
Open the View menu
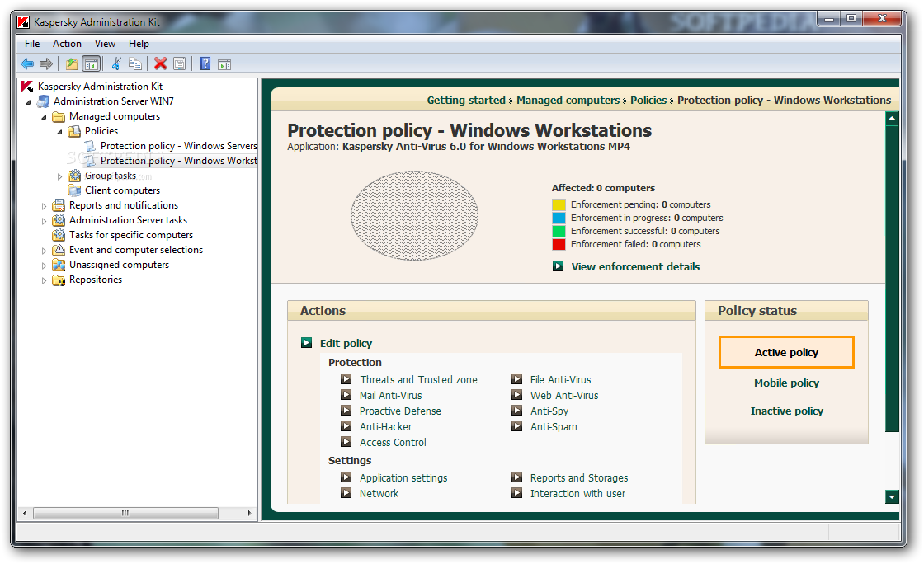tap(105, 44)
